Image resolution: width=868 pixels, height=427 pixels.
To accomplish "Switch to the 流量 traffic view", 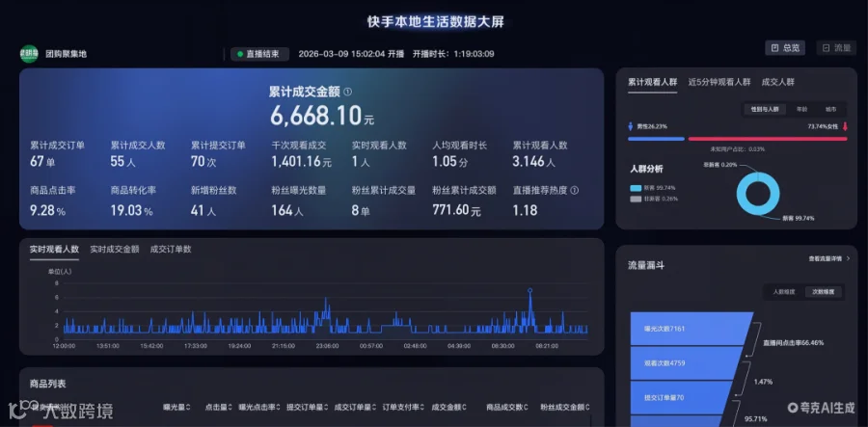I will (836, 48).
